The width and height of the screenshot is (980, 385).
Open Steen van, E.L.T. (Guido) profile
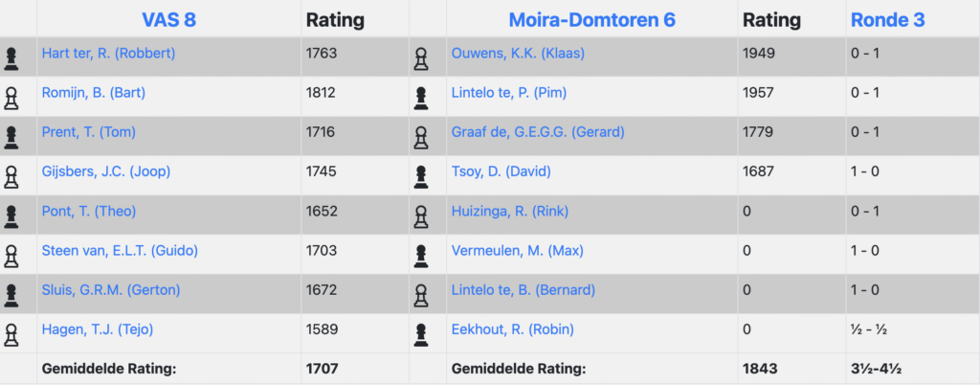pos(120,250)
